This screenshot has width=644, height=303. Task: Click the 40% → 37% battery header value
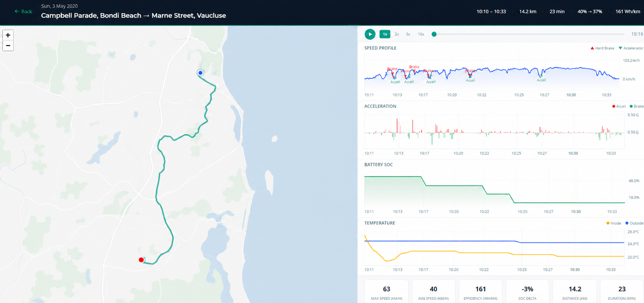590,12
